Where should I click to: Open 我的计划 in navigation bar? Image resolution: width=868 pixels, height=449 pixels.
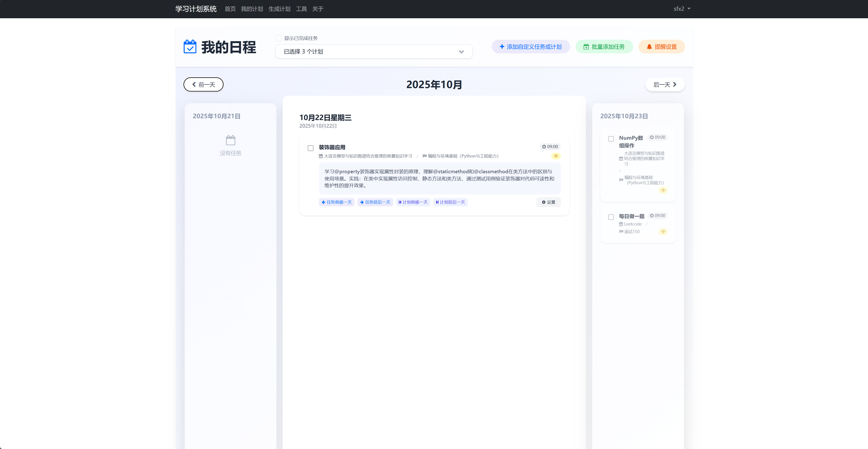coord(252,9)
